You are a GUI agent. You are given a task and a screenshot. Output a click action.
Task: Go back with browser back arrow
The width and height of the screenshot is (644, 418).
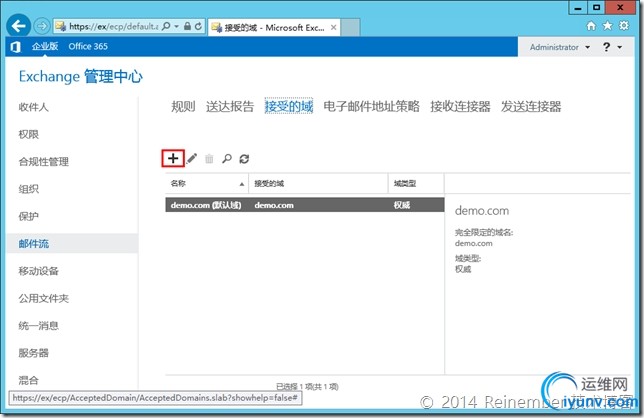[18, 26]
